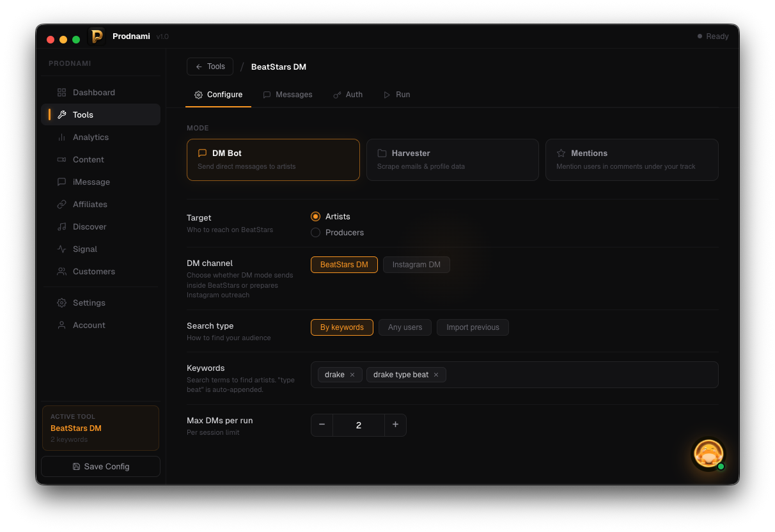The height and width of the screenshot is (532, 775).
Task: Open the Account sidebar item
Action: pyautogui.click(x=100, y=325)
